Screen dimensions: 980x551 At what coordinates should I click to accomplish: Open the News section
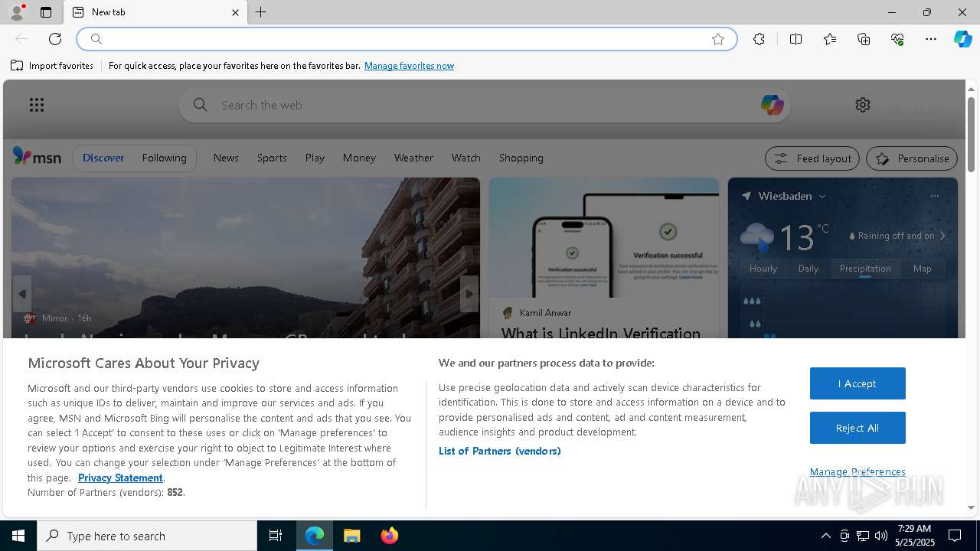tap(226, 158)
